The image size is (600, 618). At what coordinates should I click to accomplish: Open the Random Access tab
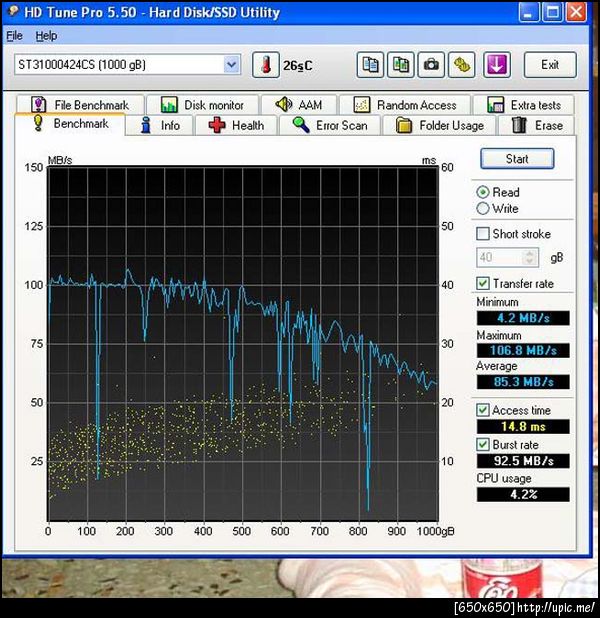point(405,105)
